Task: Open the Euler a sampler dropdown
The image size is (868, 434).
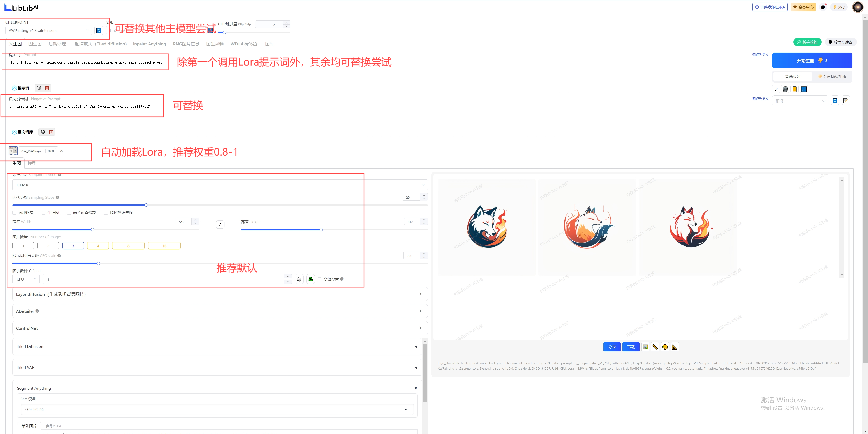Action: coord(220,185)
